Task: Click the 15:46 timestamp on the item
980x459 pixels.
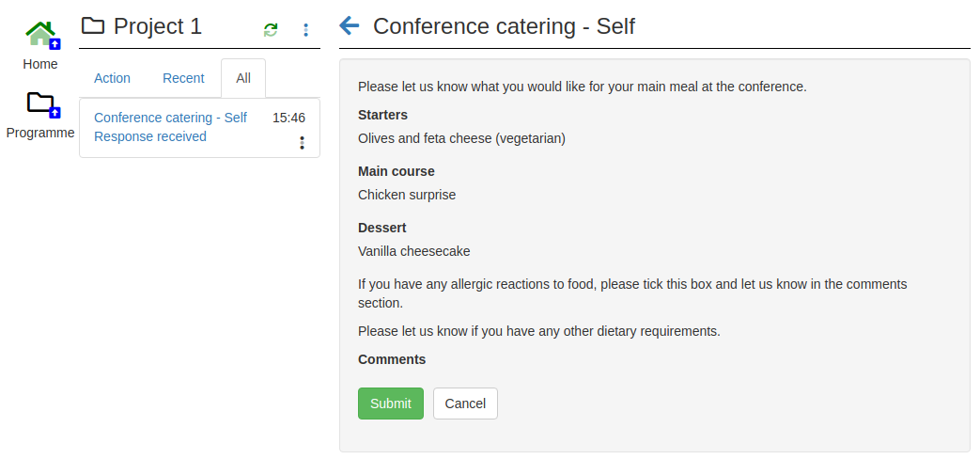Action: [288, 118]
